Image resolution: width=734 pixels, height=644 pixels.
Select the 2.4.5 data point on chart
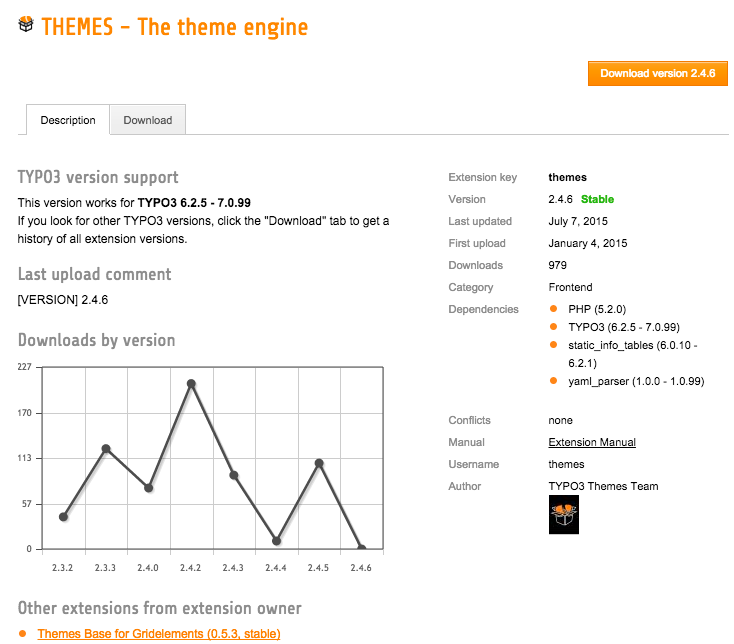pos(319,463)
